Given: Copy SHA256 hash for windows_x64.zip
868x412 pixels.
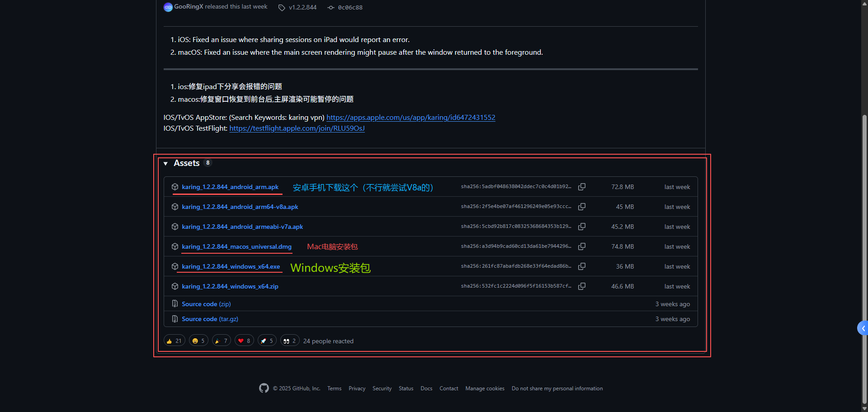Looking at the screenshot, I should click(x=582, y=286).
